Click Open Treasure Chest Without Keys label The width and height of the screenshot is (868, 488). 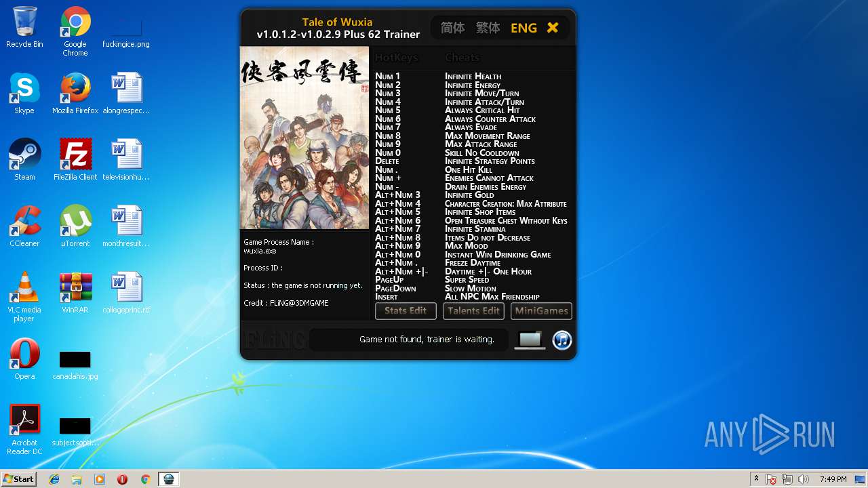(x=506, y=221)
